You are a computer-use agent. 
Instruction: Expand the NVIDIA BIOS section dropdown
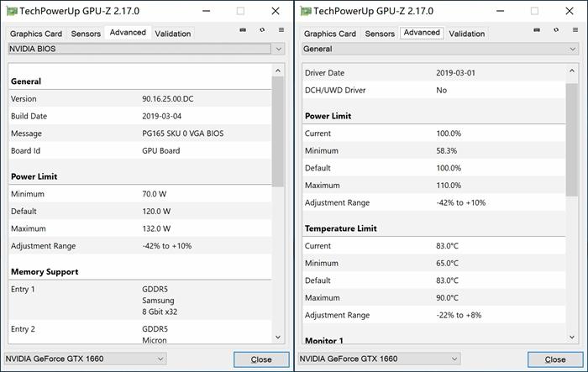point(278,49)
